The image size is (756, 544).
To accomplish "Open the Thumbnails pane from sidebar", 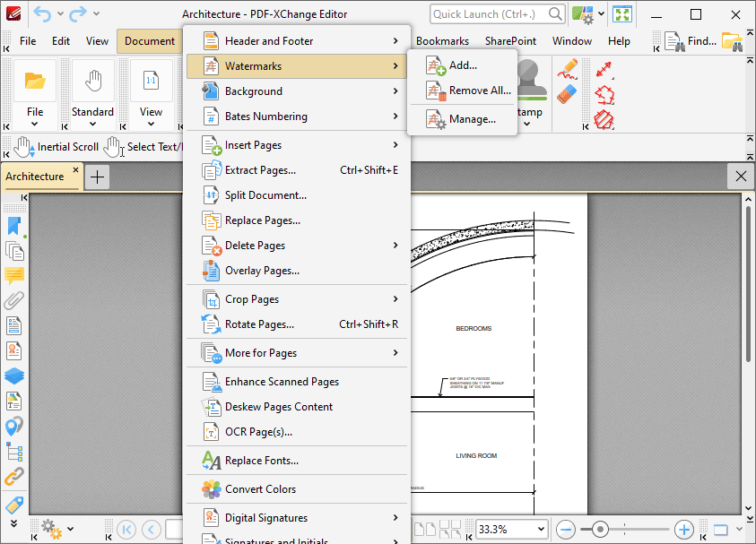I will 14,252.
